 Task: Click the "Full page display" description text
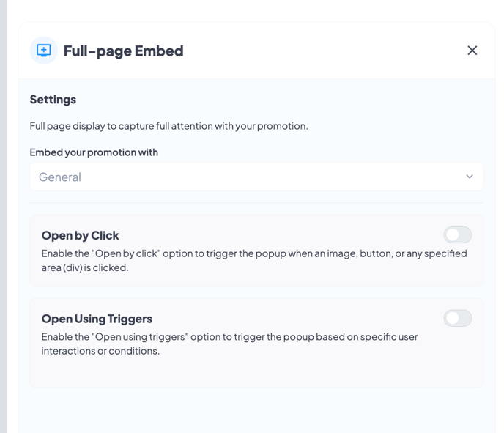point(168,126)
